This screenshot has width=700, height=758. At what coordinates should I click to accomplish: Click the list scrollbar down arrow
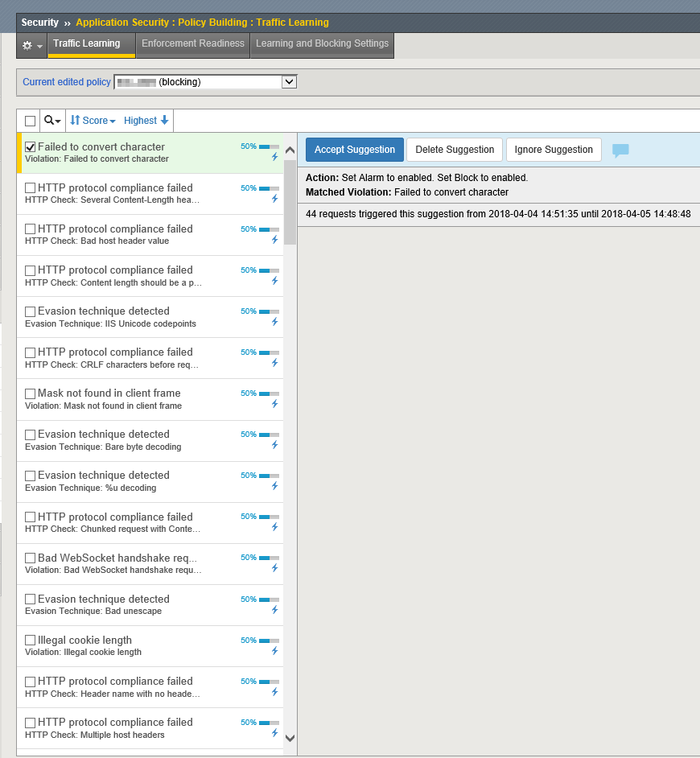click(290, 738)
